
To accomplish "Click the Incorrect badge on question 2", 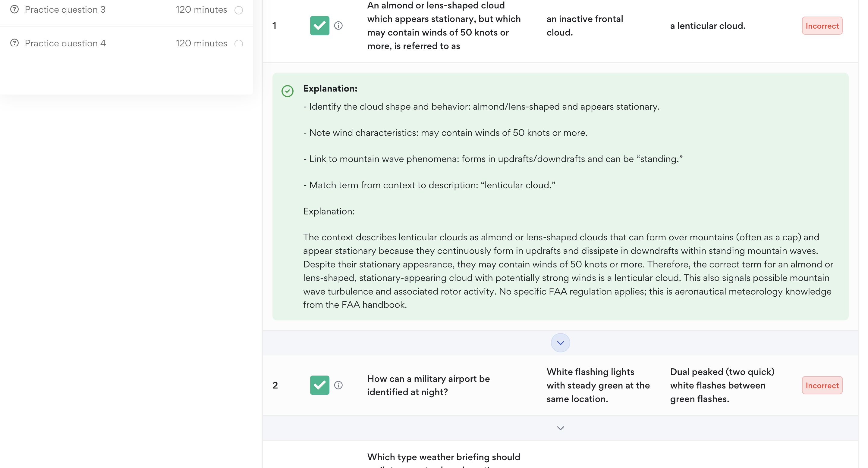I will [x=822, y=385].
